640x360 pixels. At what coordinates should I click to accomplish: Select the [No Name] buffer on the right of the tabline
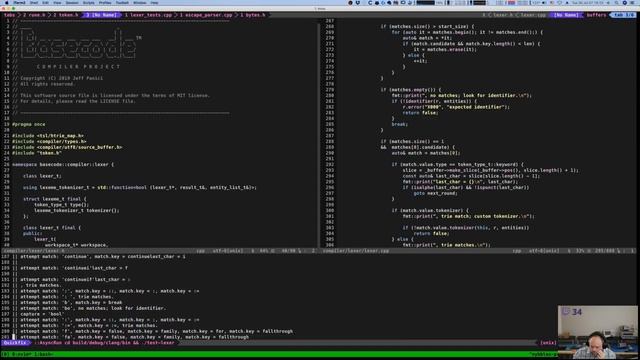point(566,15)
